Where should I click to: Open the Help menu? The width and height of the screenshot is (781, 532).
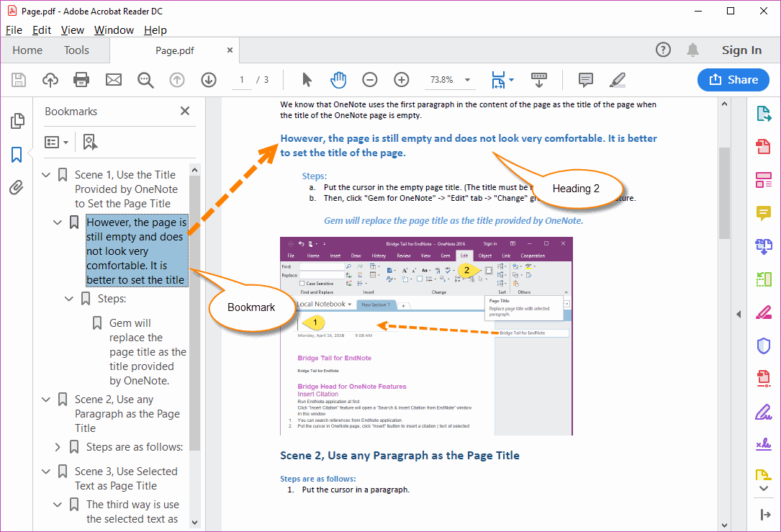click(x=155, y=30)
